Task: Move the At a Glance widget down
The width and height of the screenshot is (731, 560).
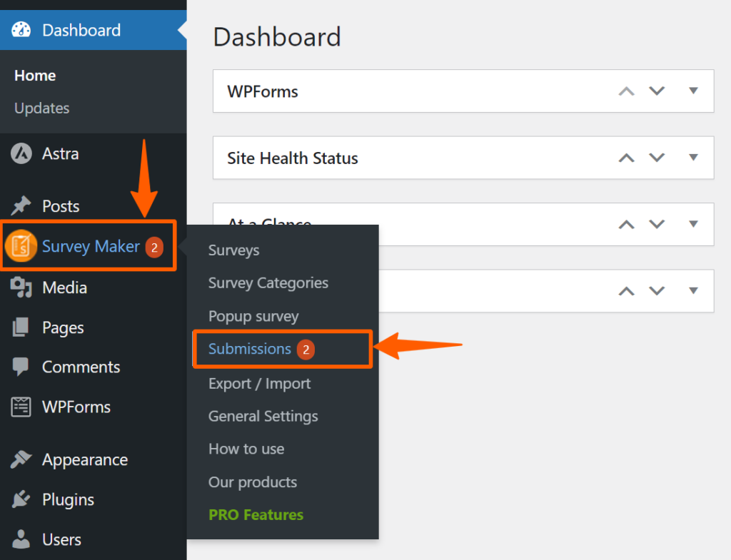Action: click(x=657, y=224)
